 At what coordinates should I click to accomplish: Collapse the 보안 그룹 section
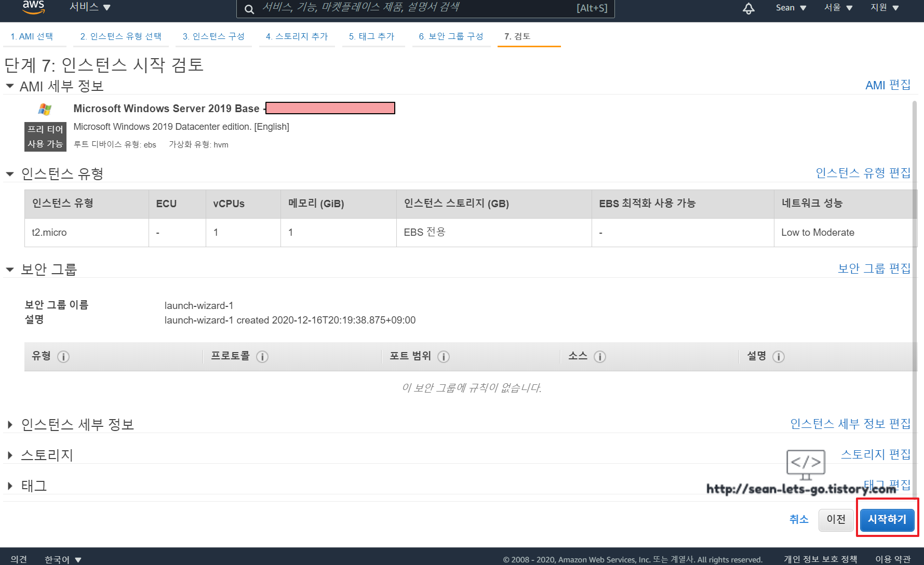pyautogui.click(x=10, y=270)
